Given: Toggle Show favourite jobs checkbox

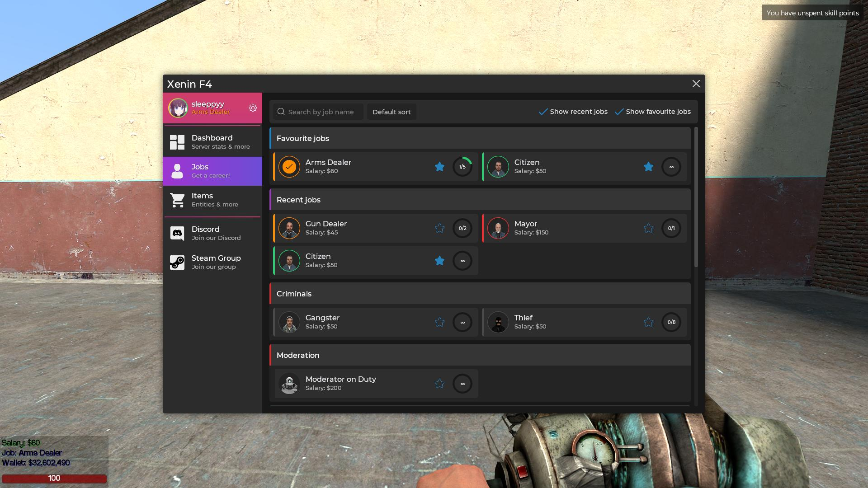Looking at the screenshot, I should (x=619, y=112).
